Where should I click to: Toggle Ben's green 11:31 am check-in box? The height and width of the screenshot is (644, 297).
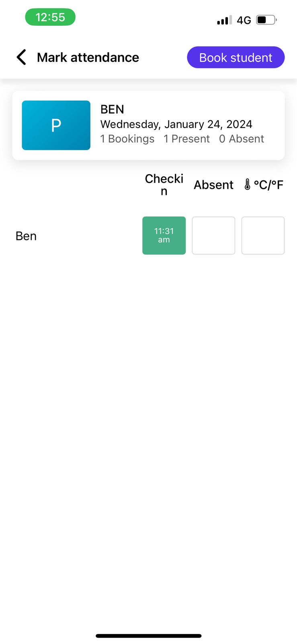[x=164, y=235]
